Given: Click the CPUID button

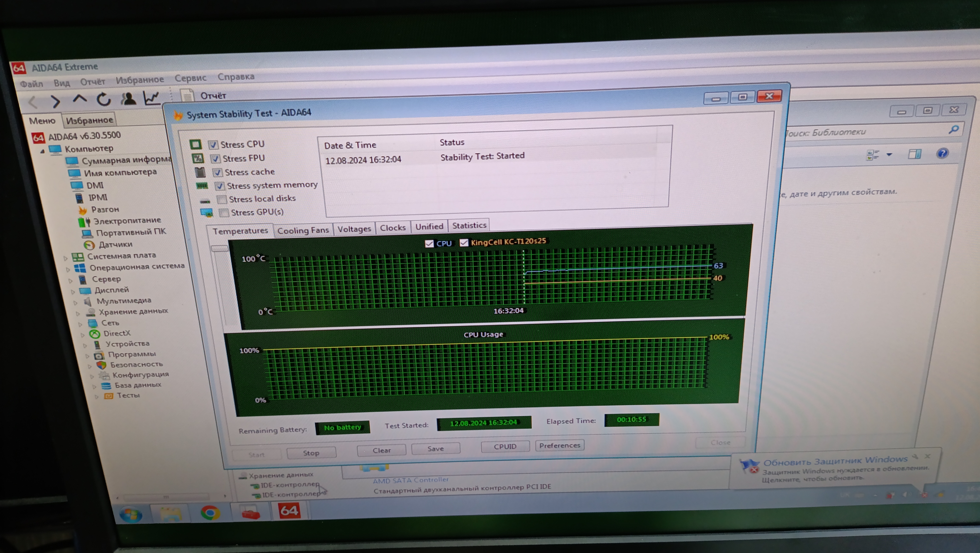Looking at the screenshot, I should point(505,446).
